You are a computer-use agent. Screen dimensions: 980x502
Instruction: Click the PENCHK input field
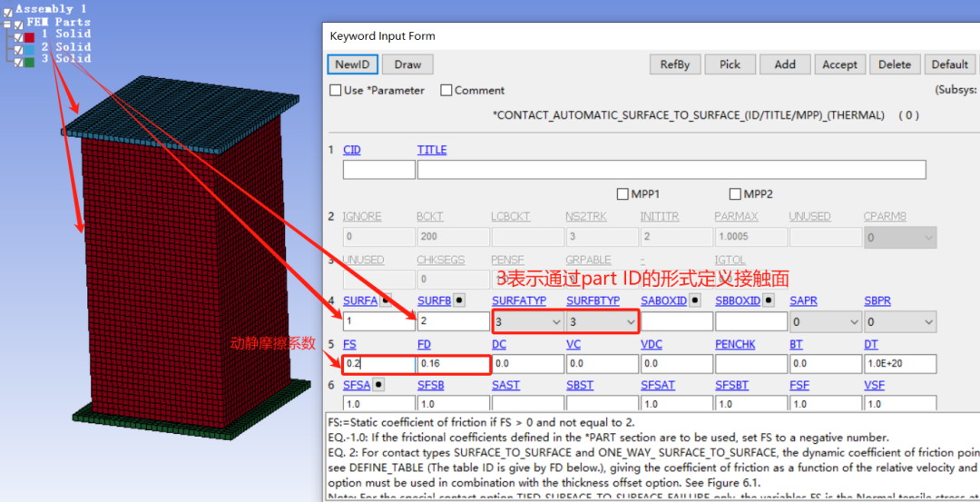tap(751, 364)
